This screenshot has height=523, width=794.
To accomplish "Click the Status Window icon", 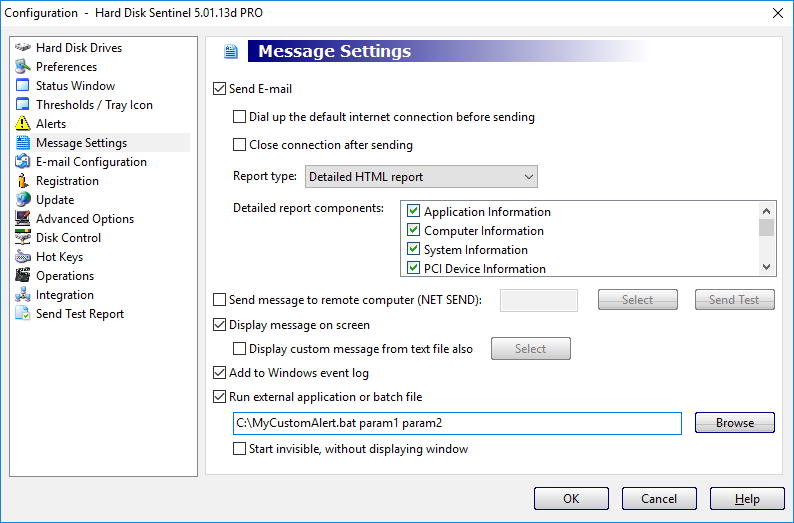I will 23,85.
